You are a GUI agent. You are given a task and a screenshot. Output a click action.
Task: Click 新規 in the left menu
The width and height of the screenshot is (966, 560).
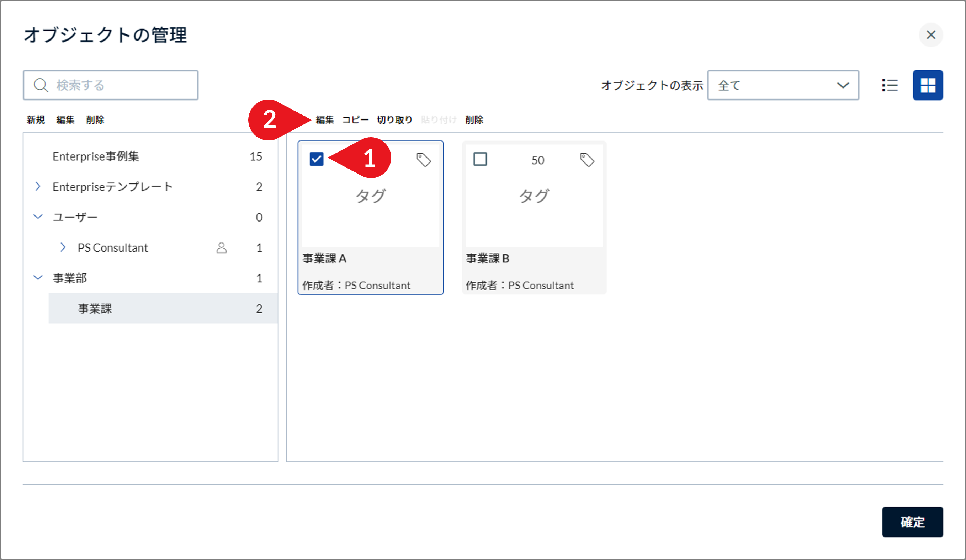[36, 119]
